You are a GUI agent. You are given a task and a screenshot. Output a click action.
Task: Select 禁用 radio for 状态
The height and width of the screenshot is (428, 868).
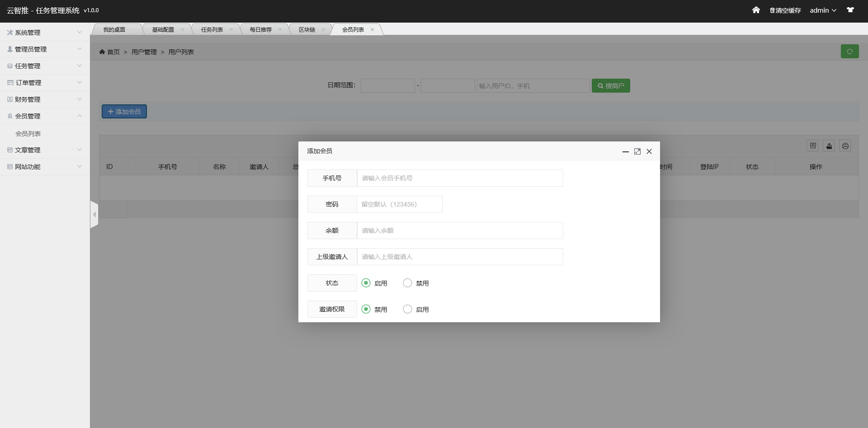tap(408, 283)
